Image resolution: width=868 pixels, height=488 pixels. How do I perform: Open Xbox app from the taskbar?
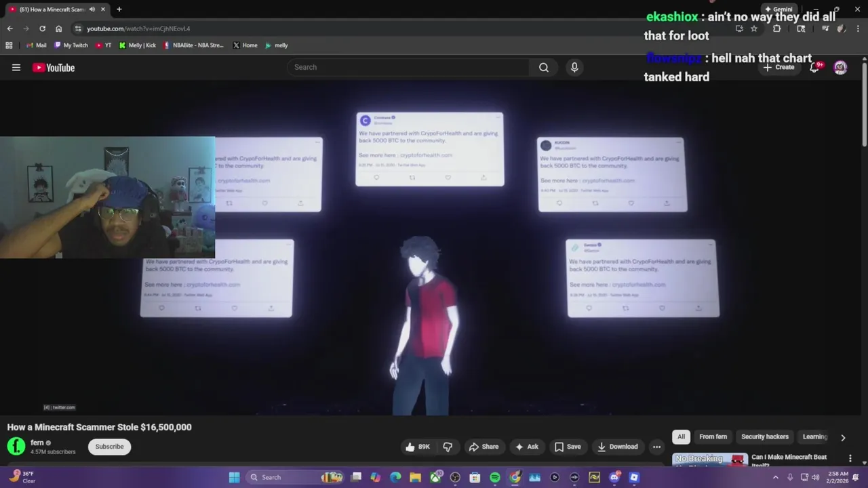coord(435,477)
